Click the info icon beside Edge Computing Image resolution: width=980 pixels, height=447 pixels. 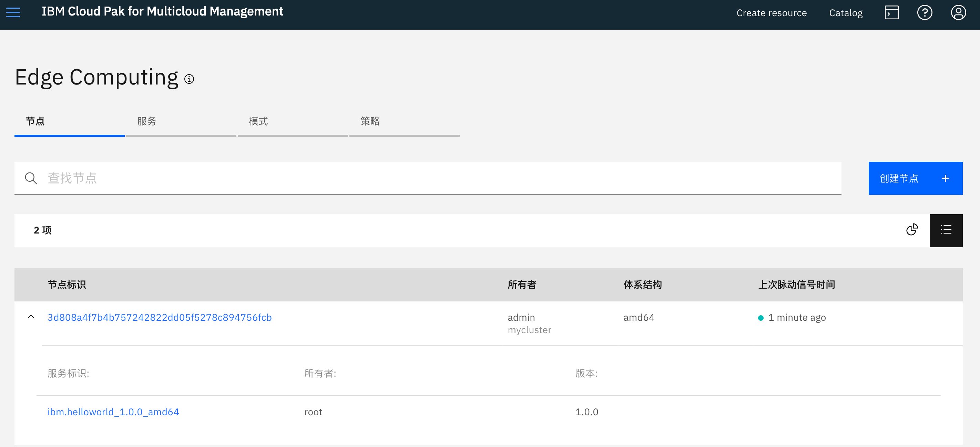coord(189,79)
